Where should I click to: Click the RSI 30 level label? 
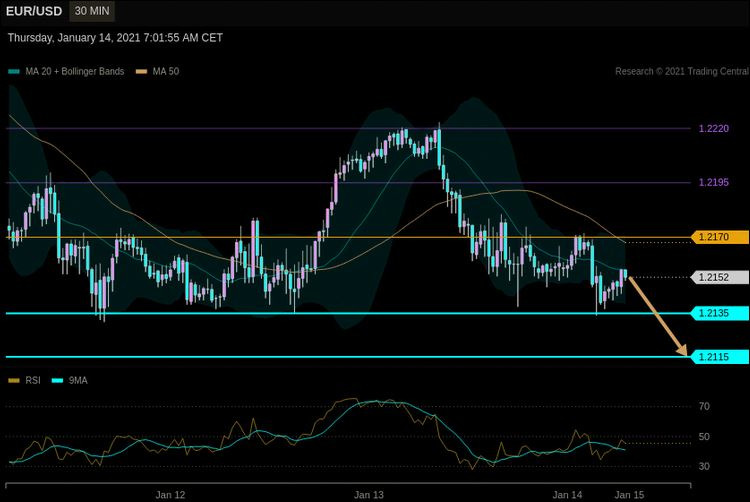(x=704, y=466)
